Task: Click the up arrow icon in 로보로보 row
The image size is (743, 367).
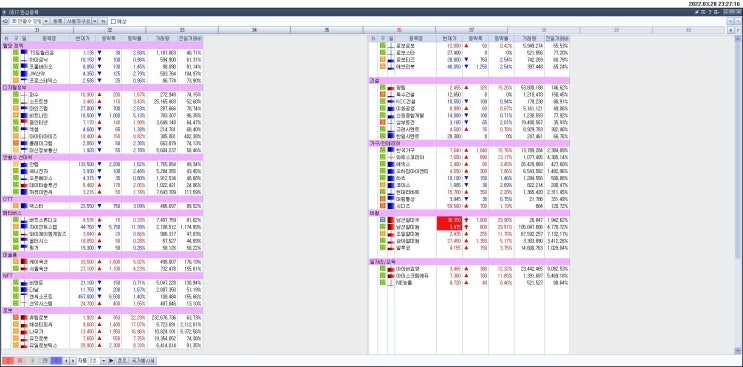Action: tap(466, 45)
